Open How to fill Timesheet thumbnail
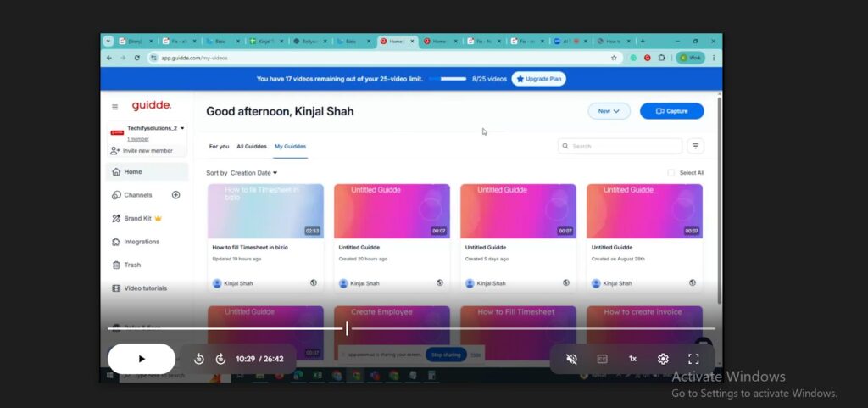This screenshot has height=408, width=868. [265, 210]
